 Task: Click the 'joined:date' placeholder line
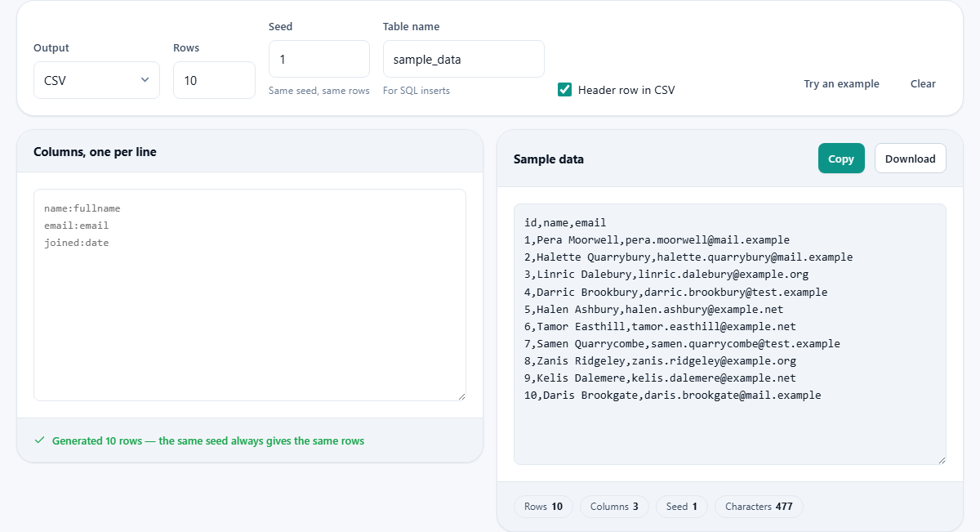tap(76, 243)
